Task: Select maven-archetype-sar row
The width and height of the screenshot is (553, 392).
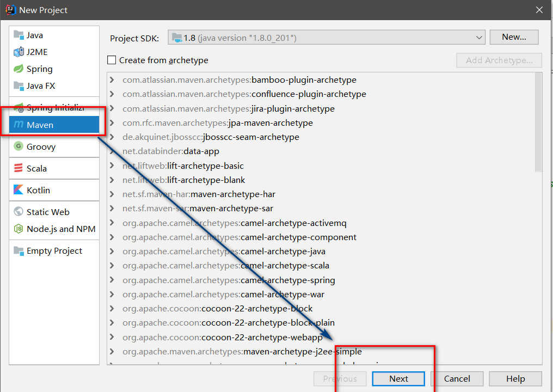Action: pos(321,208)
